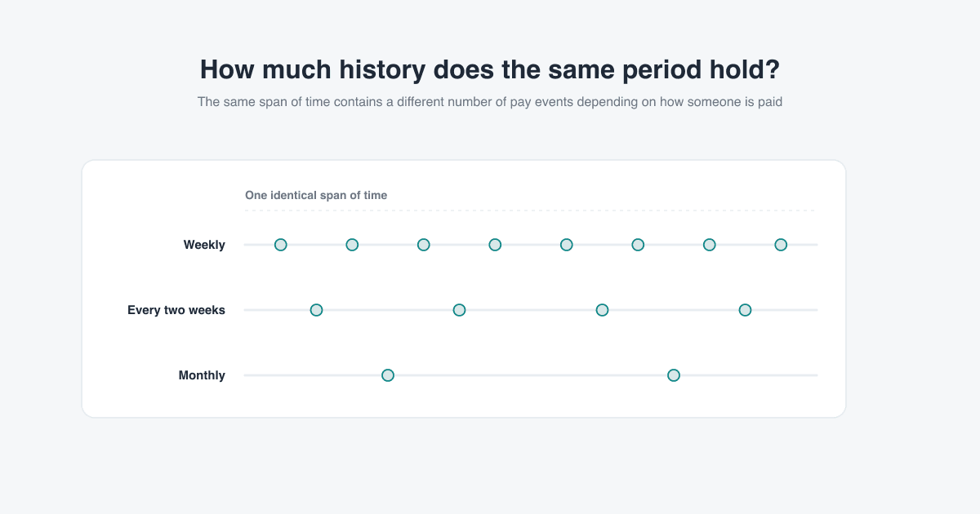Click the first pay event on the Weekly row

click(281, 245)
